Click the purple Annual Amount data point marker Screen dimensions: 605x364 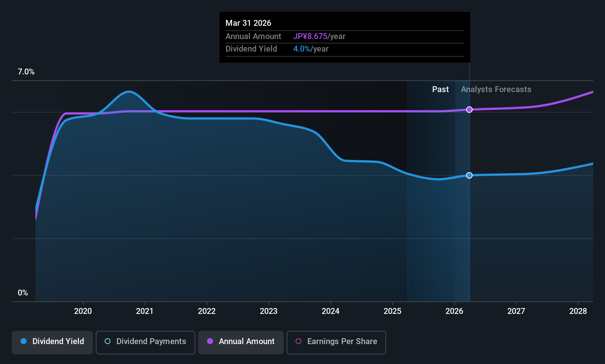pyautogui.click(x=469, y=109)
